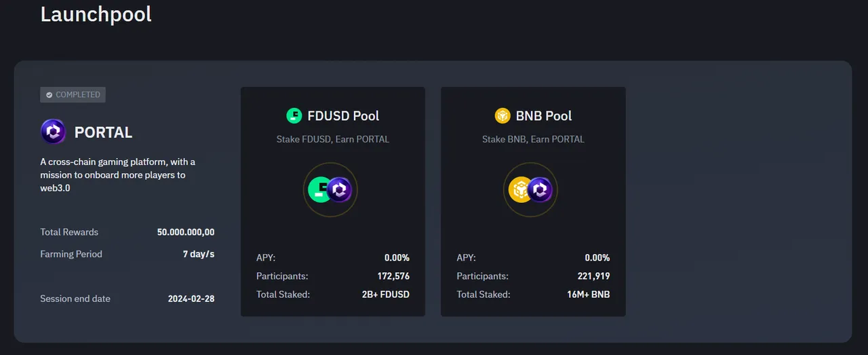Viewport: 868px width, 355px height.
Task: Click the COMPLETED status badge
Action: [x=73, y=95]
